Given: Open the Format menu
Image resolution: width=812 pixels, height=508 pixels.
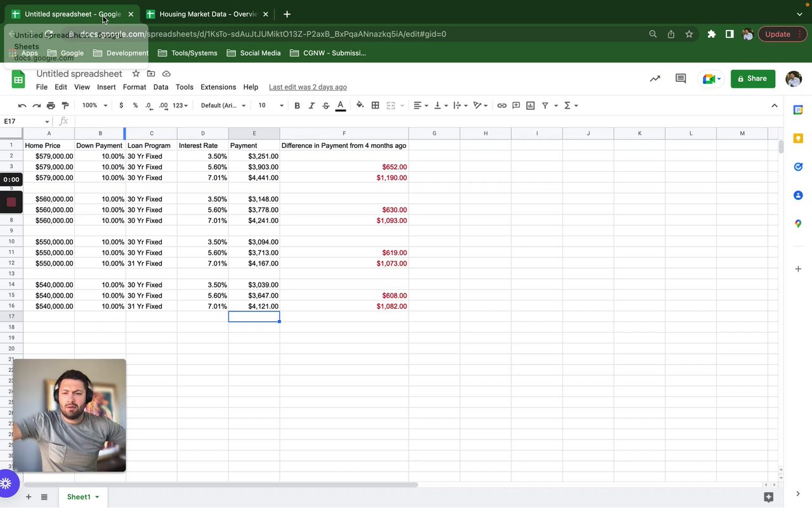Looking at the screenshot, I should 134,87.
